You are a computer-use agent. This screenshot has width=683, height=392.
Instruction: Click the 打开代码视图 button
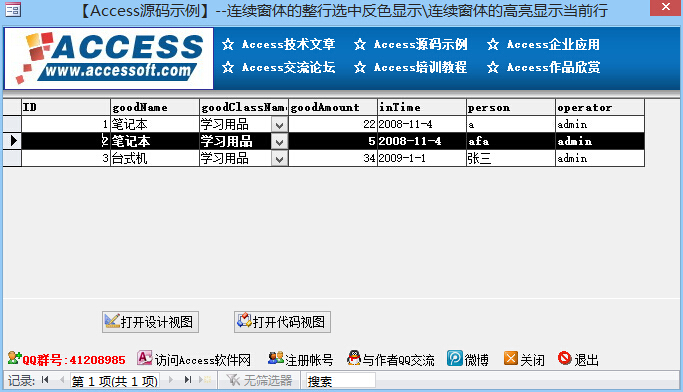point(282,322)
